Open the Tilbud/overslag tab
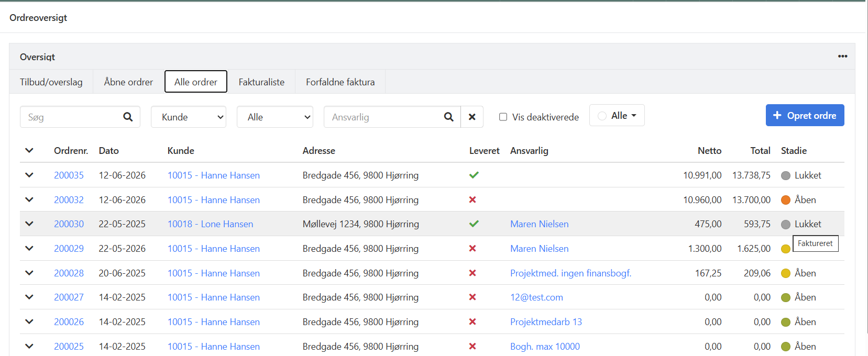The height and width of the screenshot is (356, 868). [51, 82]
